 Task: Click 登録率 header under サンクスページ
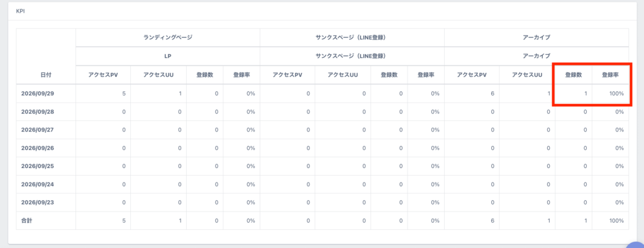coord(426,75)
